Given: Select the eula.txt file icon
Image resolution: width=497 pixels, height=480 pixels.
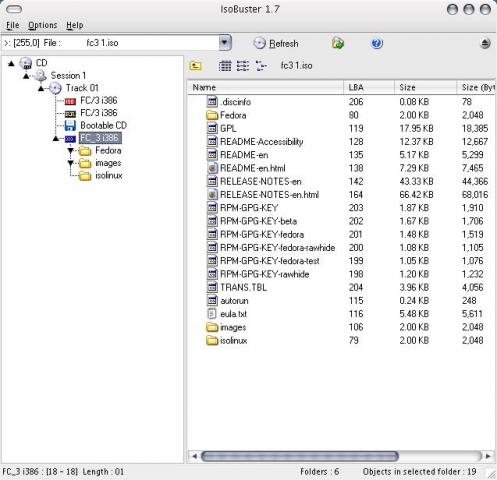Looking at the screenshot, I should [212, 314].
